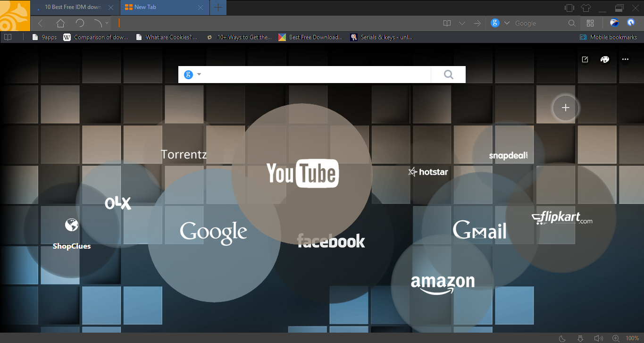Open the Mobile bookmarks folder
The width and height of the screenshot is (644, 343).
tap(608, 37)
